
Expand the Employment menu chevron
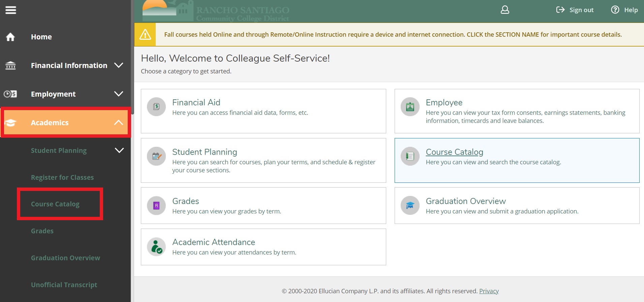pyautogui.click(x=119, y=94)
